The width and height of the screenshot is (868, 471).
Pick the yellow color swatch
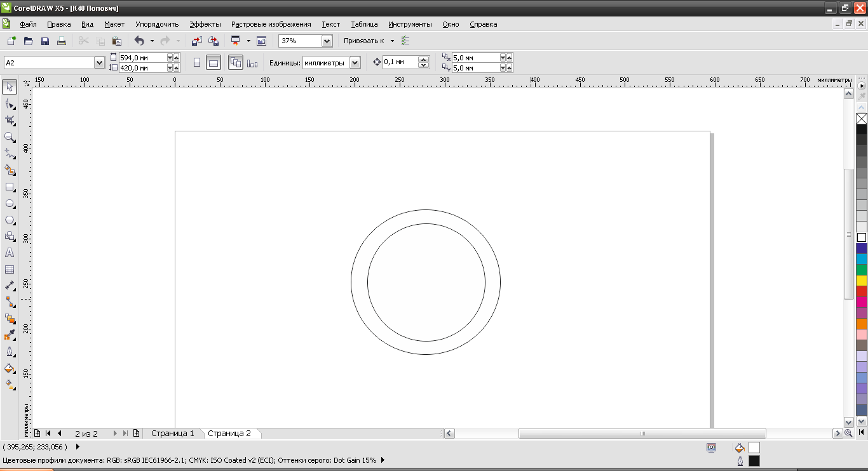click(x=862, y=281)
